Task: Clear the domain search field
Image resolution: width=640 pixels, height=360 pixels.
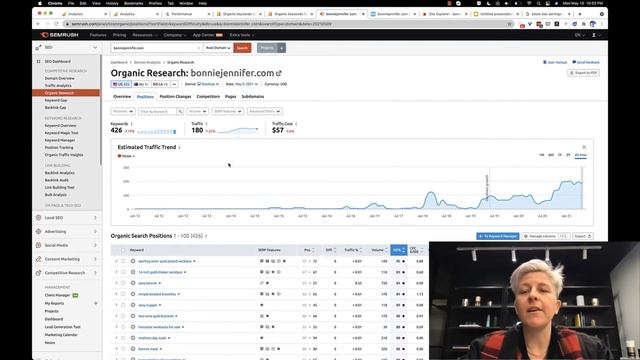Action: (x=198, y=48)
